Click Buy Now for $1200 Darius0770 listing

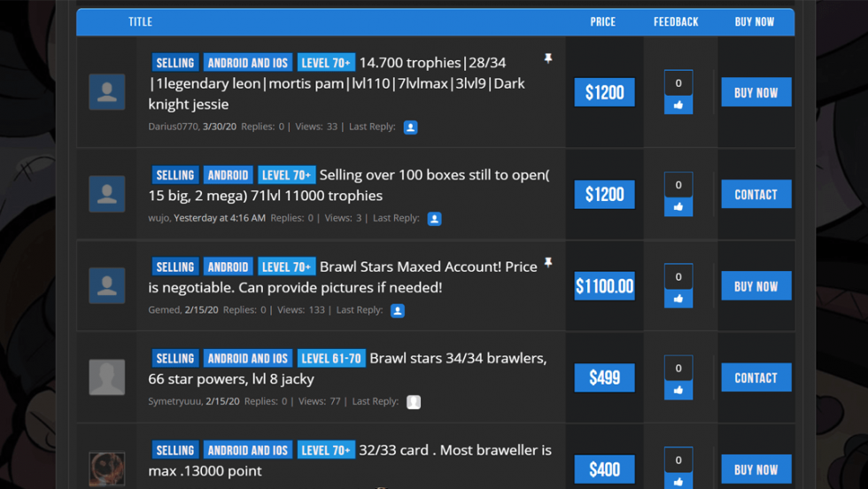756,92
